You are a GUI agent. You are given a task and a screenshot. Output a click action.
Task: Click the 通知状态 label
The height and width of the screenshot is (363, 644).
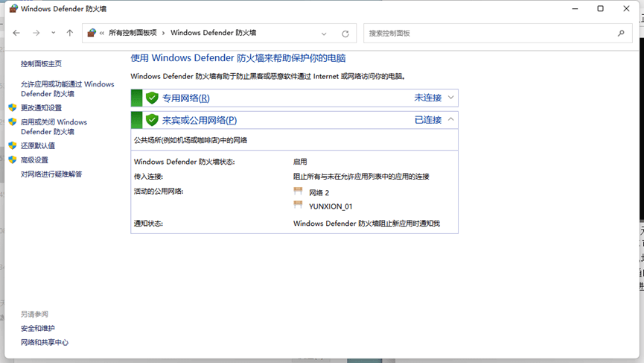point(148,224)
